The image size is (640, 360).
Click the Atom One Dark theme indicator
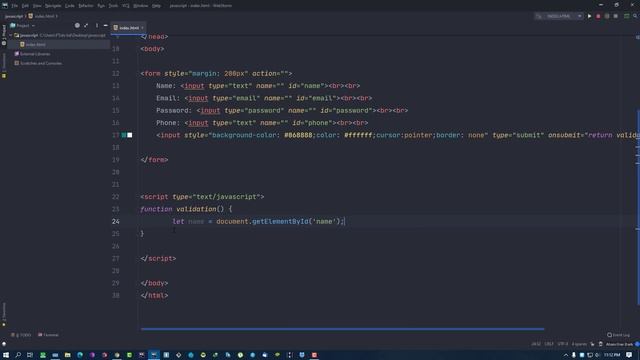point(619,344)
